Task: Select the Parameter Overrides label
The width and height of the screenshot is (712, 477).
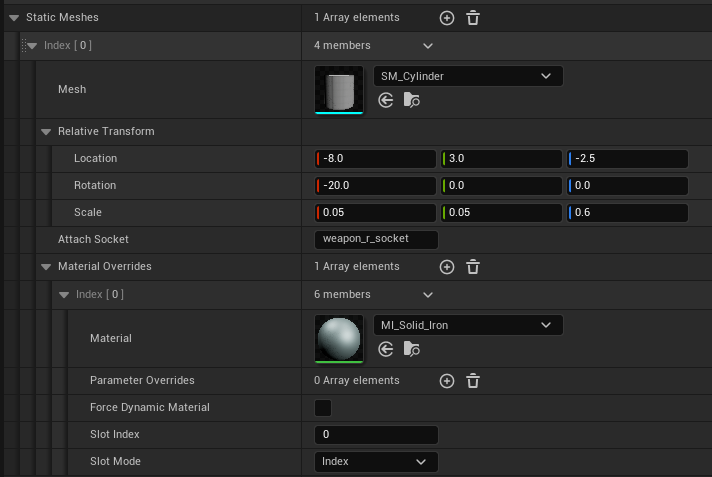Action: coord(142,380)
